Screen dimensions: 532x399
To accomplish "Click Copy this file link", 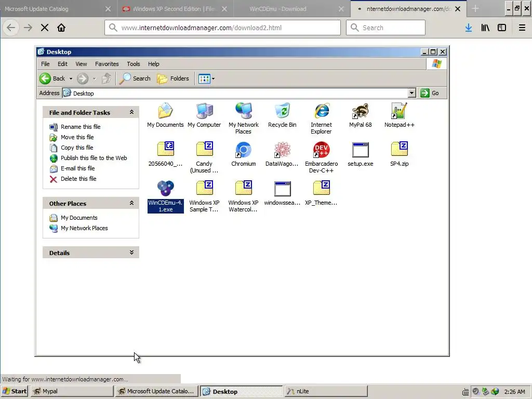I will click(77, 148).
